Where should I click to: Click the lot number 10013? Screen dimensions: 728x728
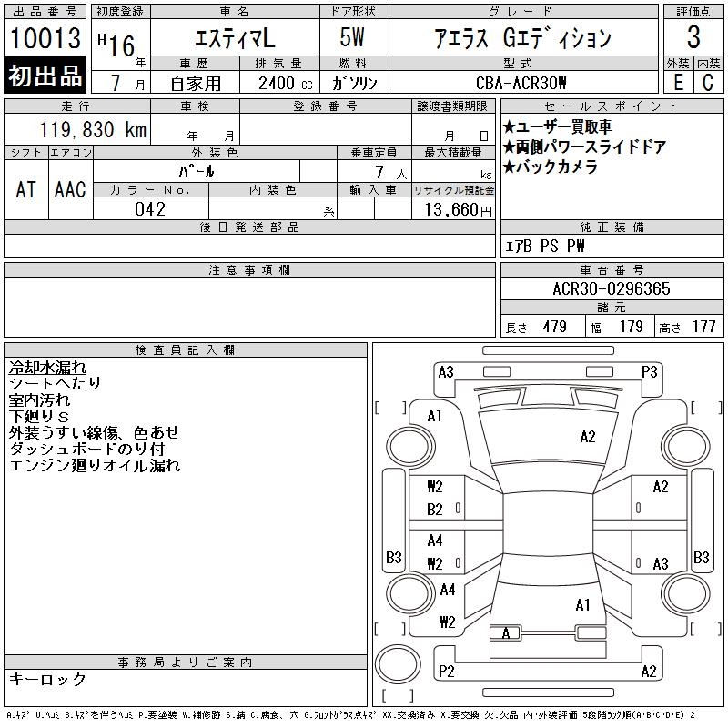click(x=45, y=38)
